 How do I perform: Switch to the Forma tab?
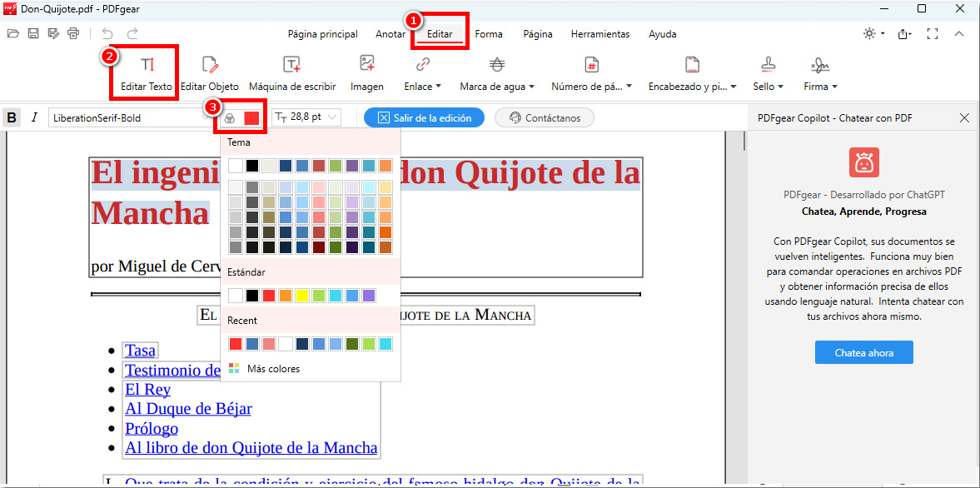point(489,34)
